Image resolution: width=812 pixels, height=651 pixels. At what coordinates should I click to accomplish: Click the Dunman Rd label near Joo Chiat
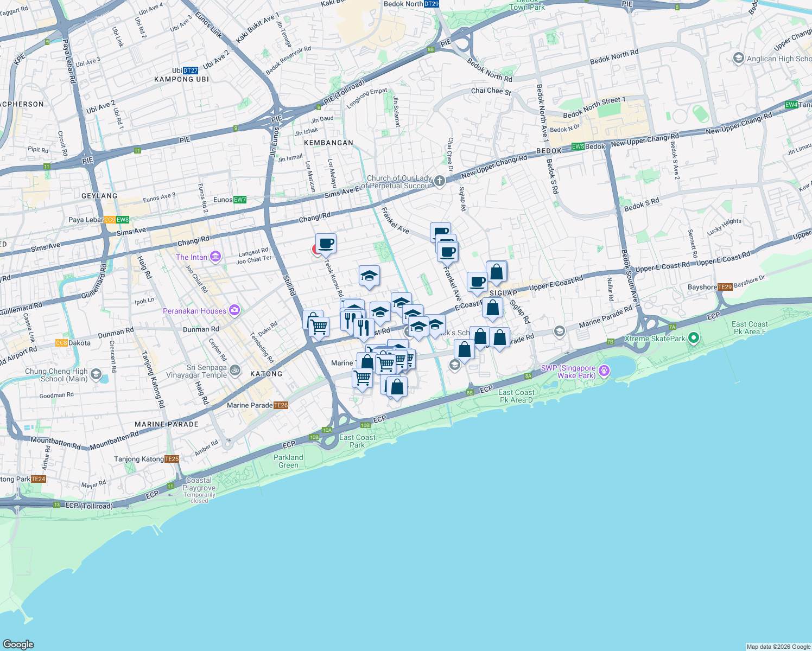201,329
